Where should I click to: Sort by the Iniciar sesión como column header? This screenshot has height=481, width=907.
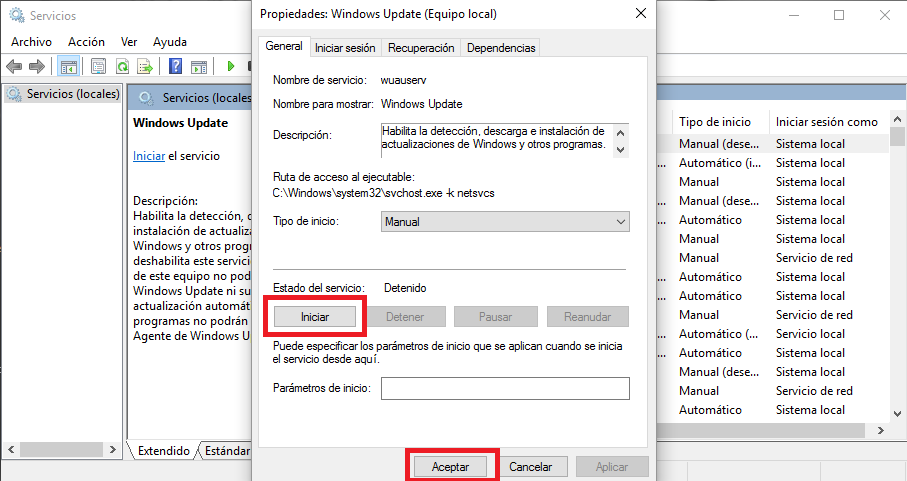pyautogui.click(x=828, y=122)
